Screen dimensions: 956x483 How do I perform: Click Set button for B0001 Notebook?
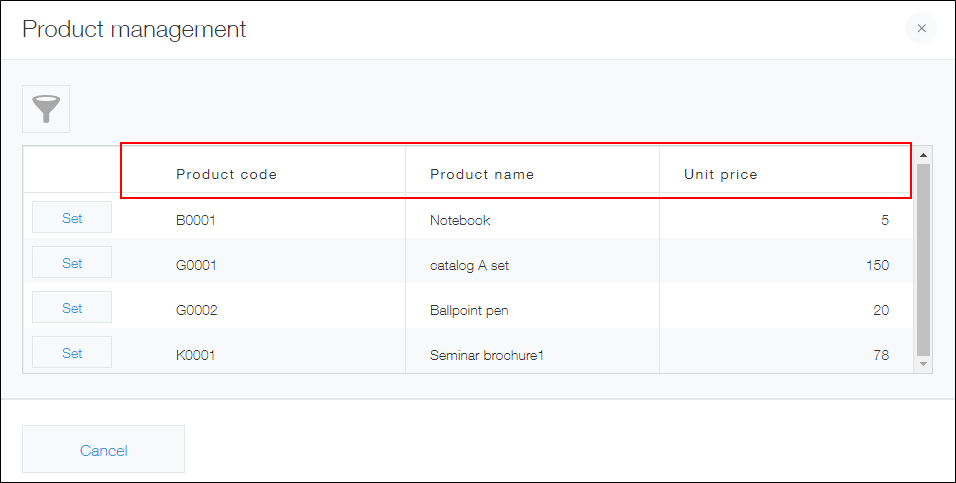[72, 218]
